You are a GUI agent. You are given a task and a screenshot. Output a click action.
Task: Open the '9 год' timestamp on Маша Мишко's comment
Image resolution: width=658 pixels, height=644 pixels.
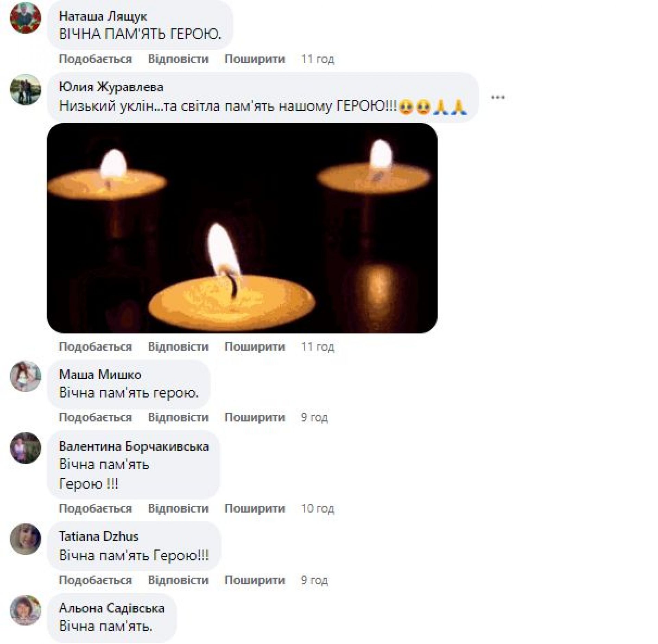click(x=314, y=417)
